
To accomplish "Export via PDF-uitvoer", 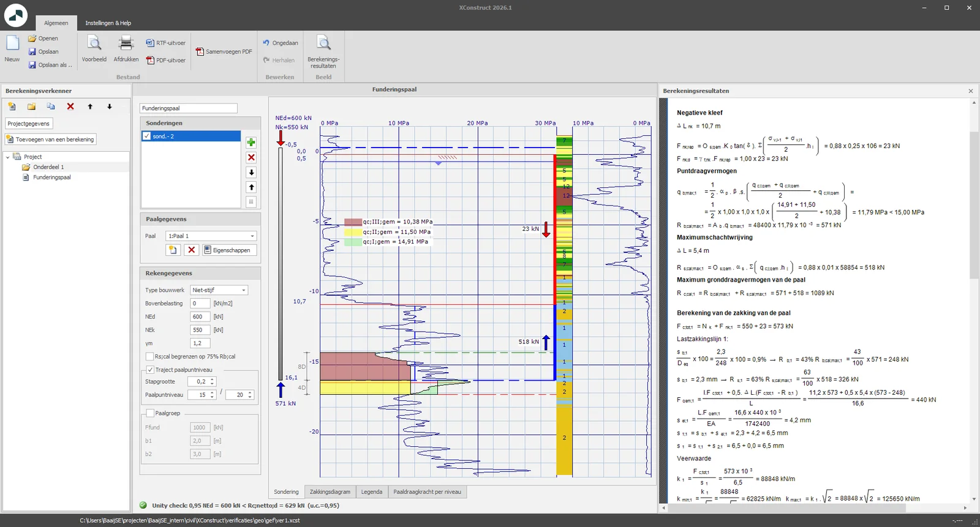I will pos(165,60).
